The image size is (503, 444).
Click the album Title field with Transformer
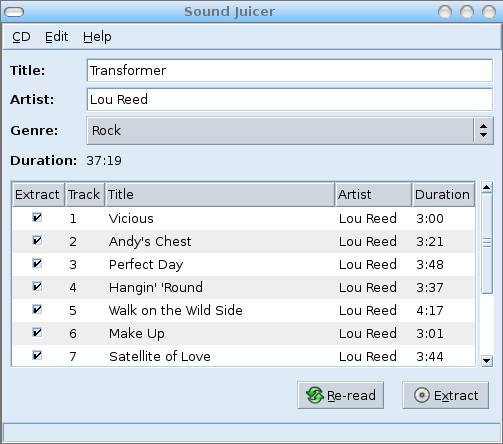(289, 70)
